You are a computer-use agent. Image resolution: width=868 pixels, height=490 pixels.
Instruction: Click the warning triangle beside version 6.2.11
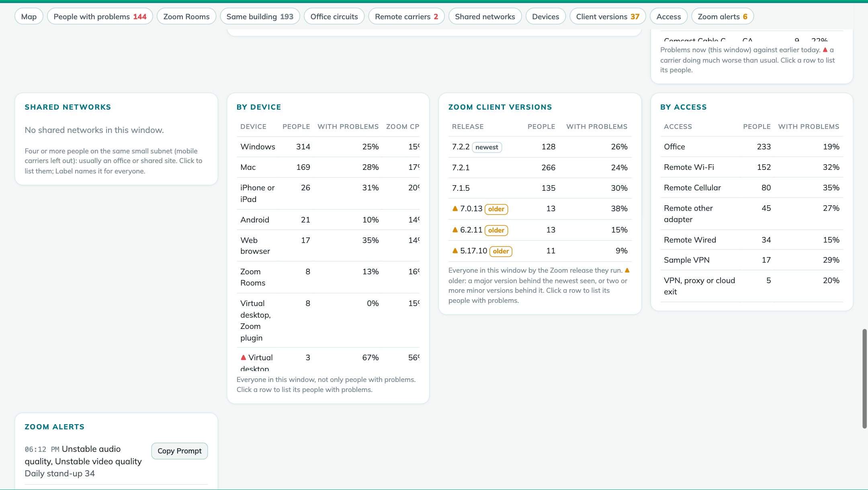(455, 230)
